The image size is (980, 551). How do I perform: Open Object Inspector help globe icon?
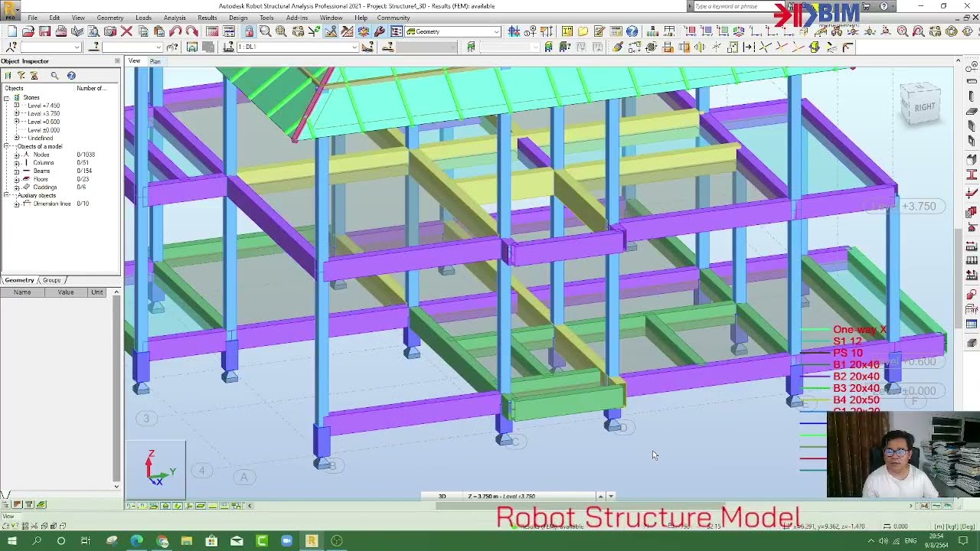(71, 75)
